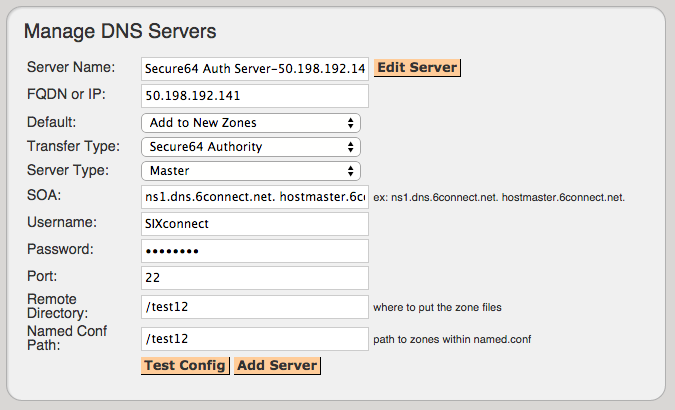Screen dimensions: 675x410
Task: Open the Default dropdown showing Add to New Zones
Action: [251, 123]
